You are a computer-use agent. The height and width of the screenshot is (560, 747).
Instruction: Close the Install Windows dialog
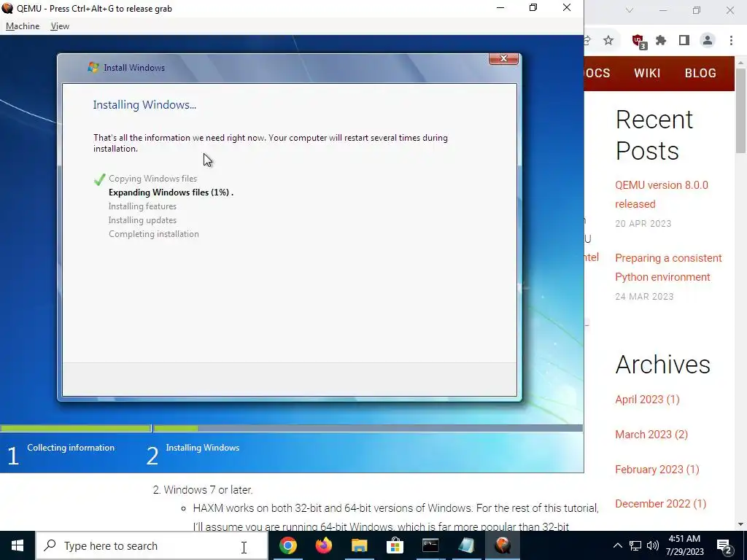coord(503,58)
